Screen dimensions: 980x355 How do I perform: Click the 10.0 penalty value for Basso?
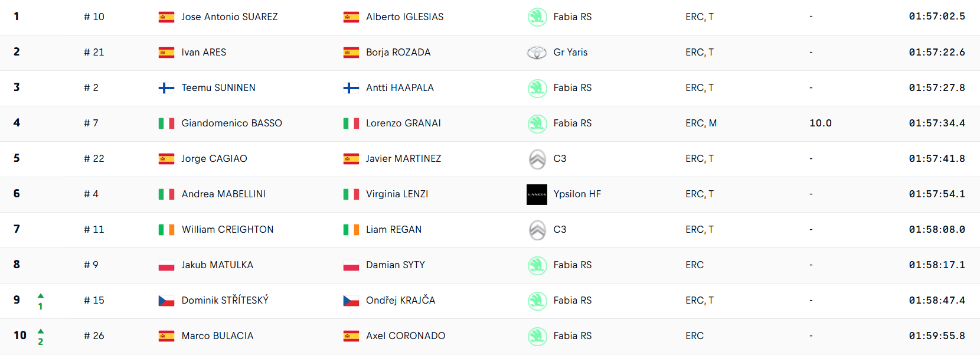click(x=820, y=123)
